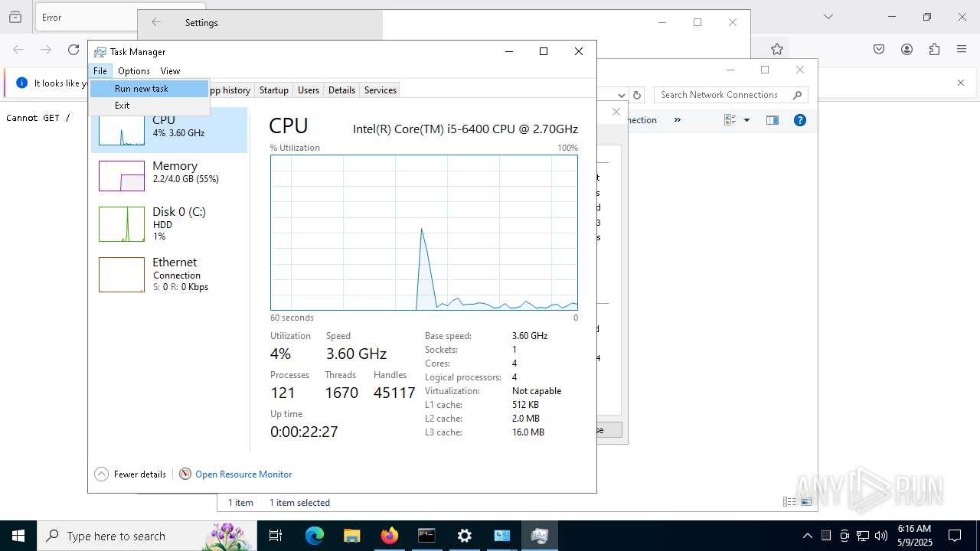
Task: Open Resource Monitor link
Action: [x=243, y=474]
